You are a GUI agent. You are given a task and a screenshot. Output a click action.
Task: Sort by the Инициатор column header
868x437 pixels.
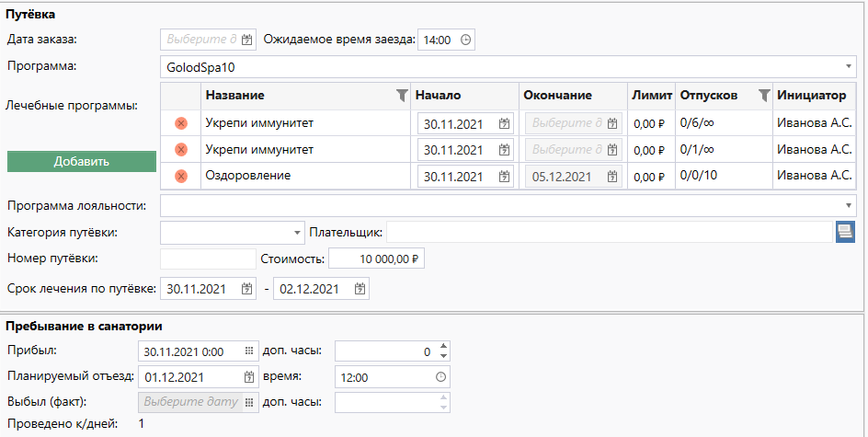pyautogui.click(x=810, y=96)
